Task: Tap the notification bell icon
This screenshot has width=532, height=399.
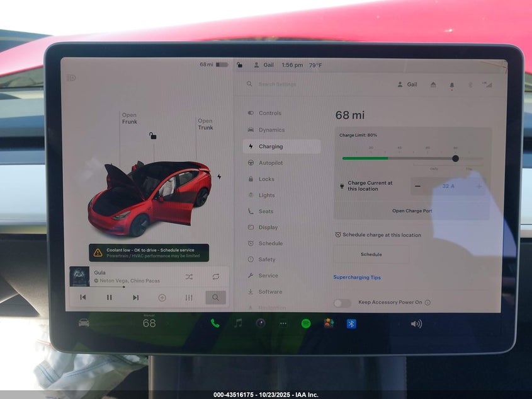Action: coord(451,85)
